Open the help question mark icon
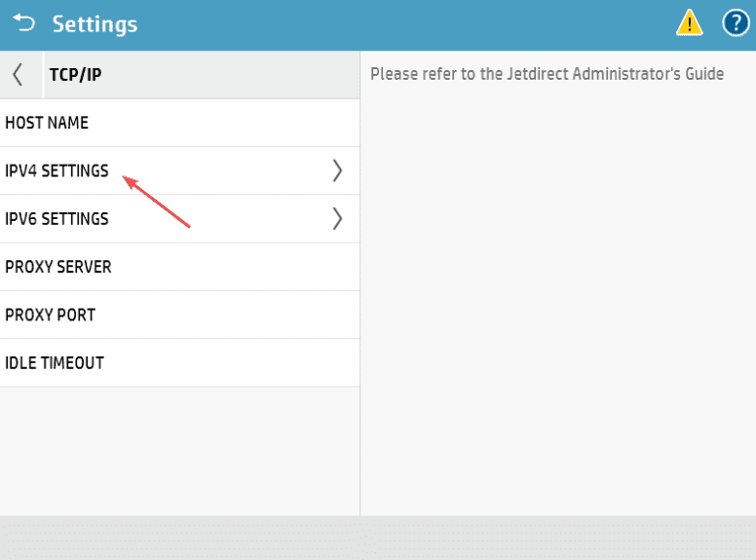The width and height of the screenshot is (756, 560). coord(736,22)
